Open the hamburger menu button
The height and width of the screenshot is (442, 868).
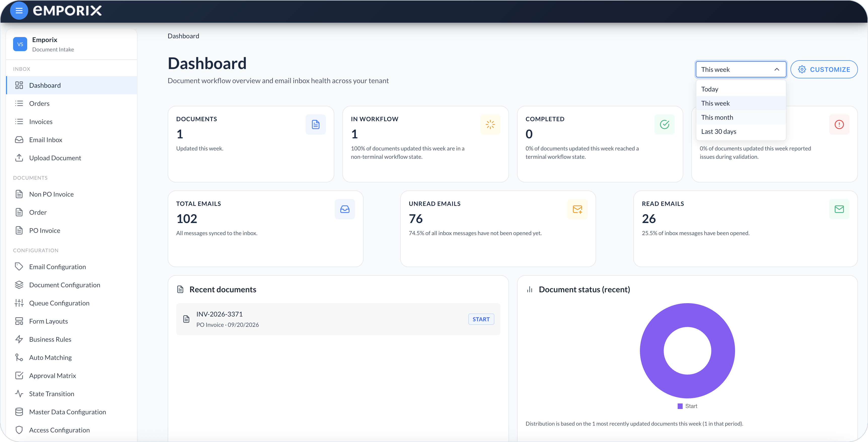point(19,11)
